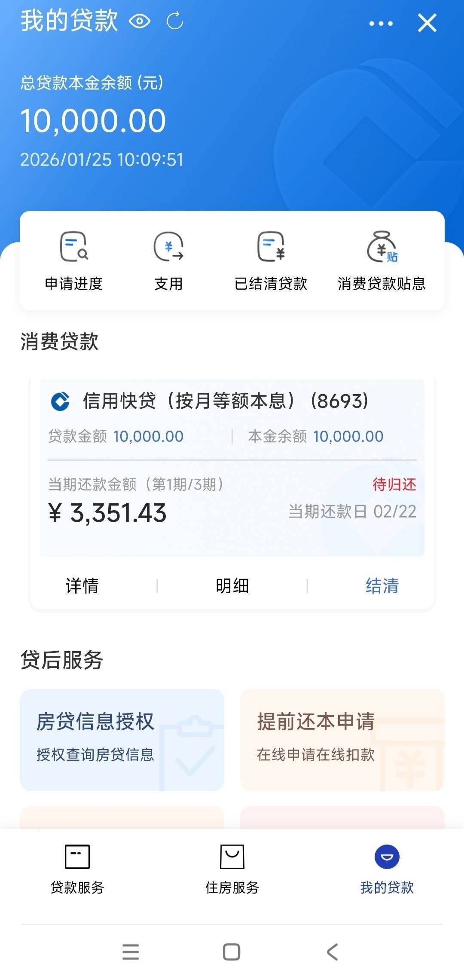Image resolution: width=464 pixels, height=980 pixels.
Task: Open Android recent apps menu button
Action: pos(131,952)
